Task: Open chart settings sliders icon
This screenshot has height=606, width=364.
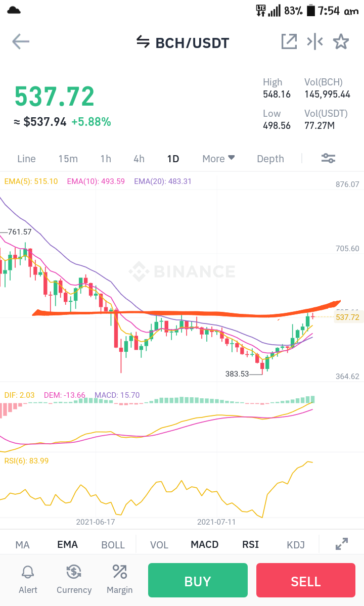Action: (x=329, y=158)
